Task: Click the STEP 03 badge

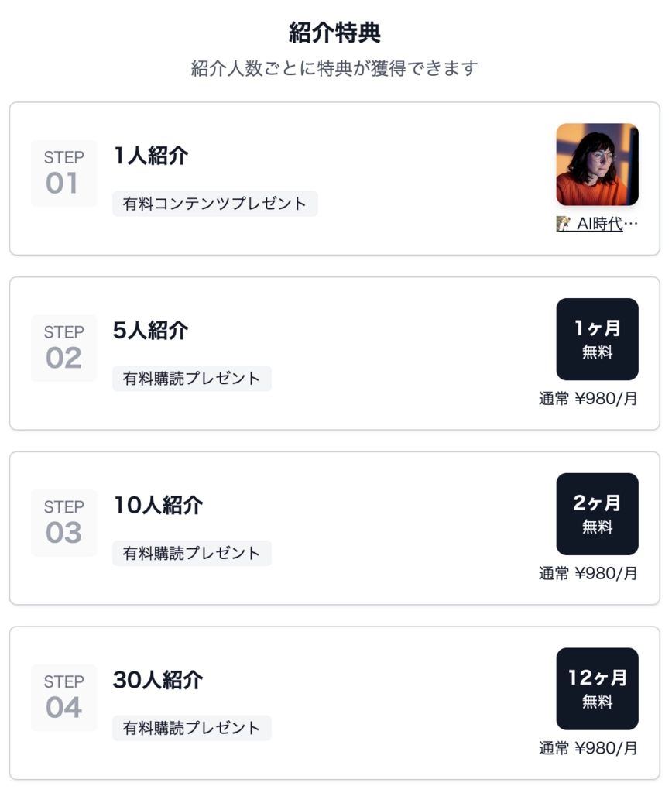Action: pos(63,523)
